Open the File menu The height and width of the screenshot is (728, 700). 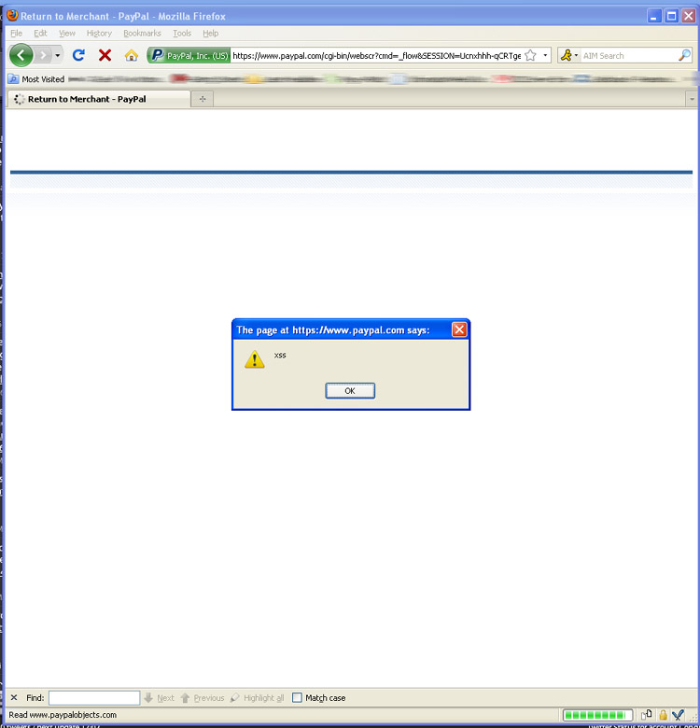coord(16,33)
